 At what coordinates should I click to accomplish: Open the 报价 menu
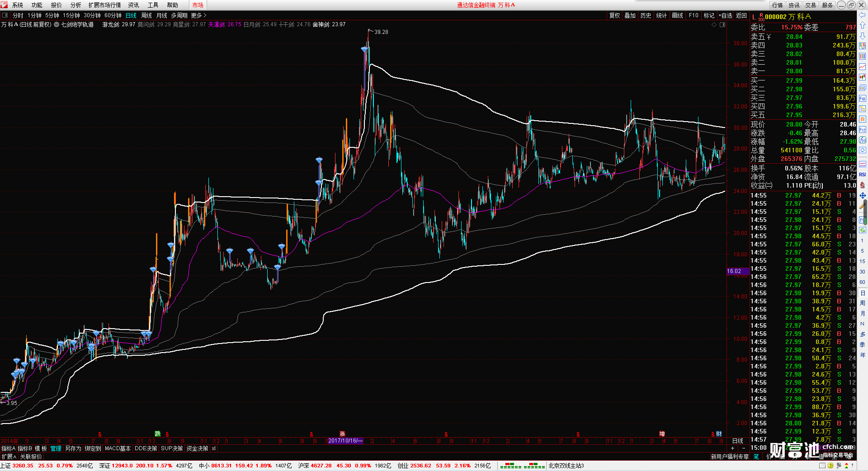point(57,5)
